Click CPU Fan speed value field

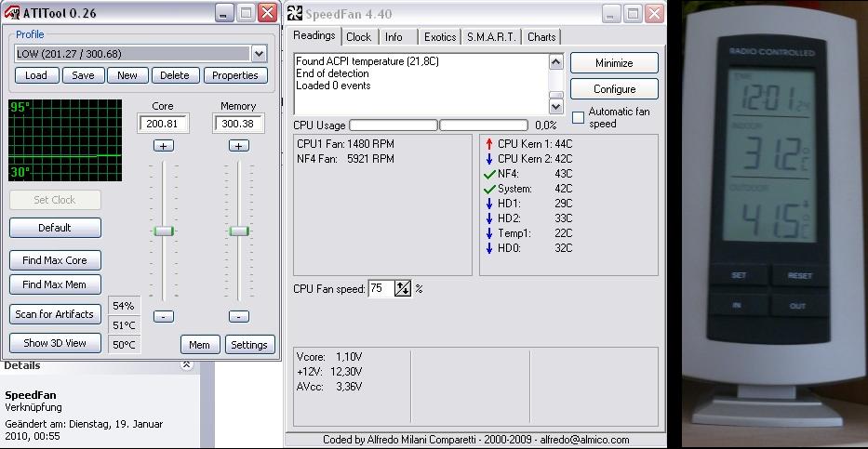[381, 288]
